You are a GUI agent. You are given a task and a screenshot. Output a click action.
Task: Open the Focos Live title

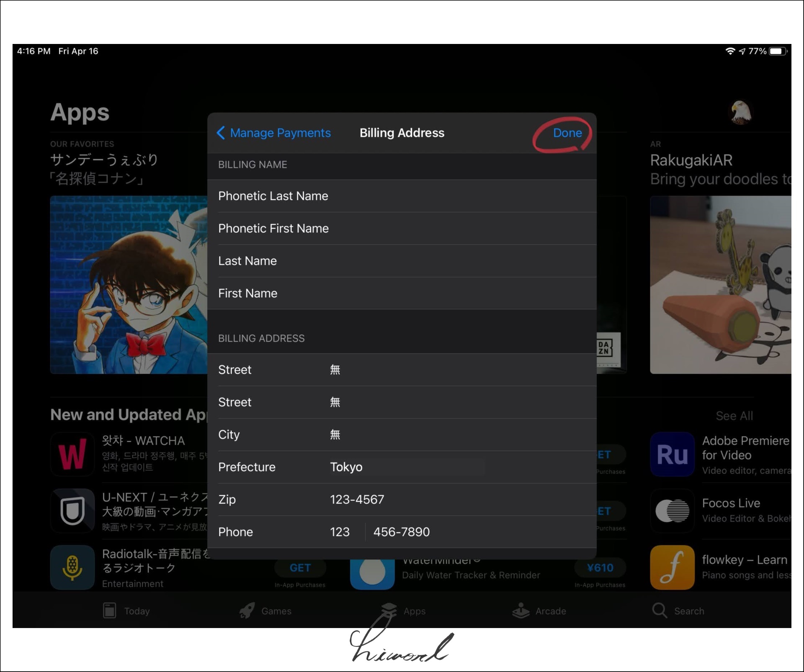click(x=731, y=503)
